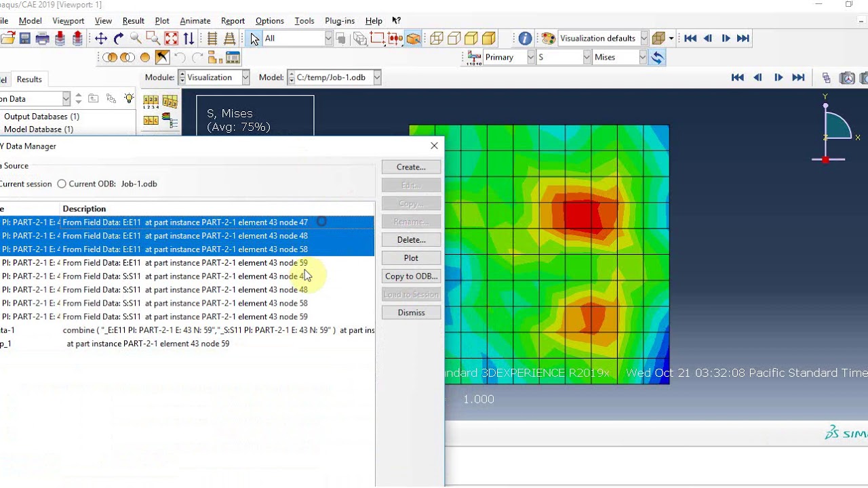Select the combine E:E11 S:S11 data row
Image resolution: width=868 pixels, height=488 pixels.
point(186,331)
